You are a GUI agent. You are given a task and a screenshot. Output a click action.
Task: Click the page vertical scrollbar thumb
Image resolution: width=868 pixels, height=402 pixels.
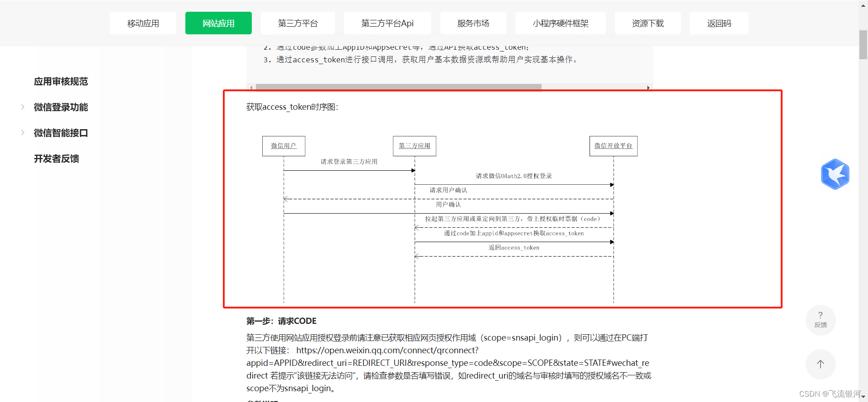(863, 44)
